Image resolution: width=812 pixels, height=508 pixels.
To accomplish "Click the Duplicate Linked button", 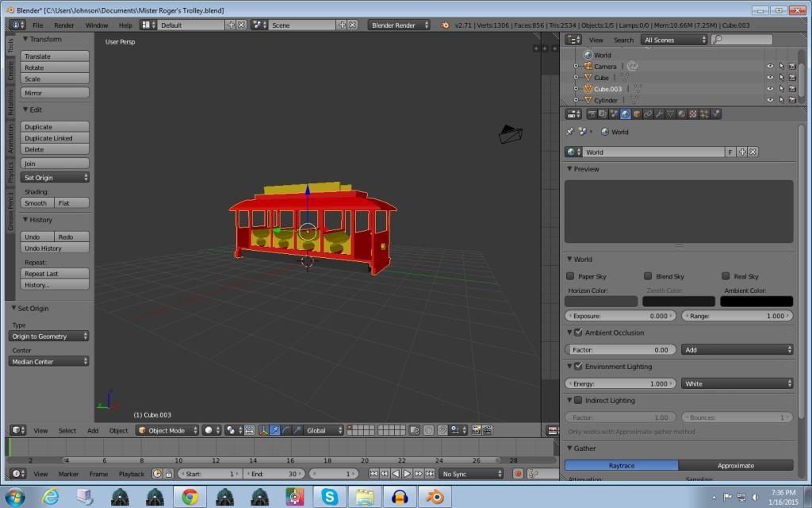I will [x=55, y=138].
